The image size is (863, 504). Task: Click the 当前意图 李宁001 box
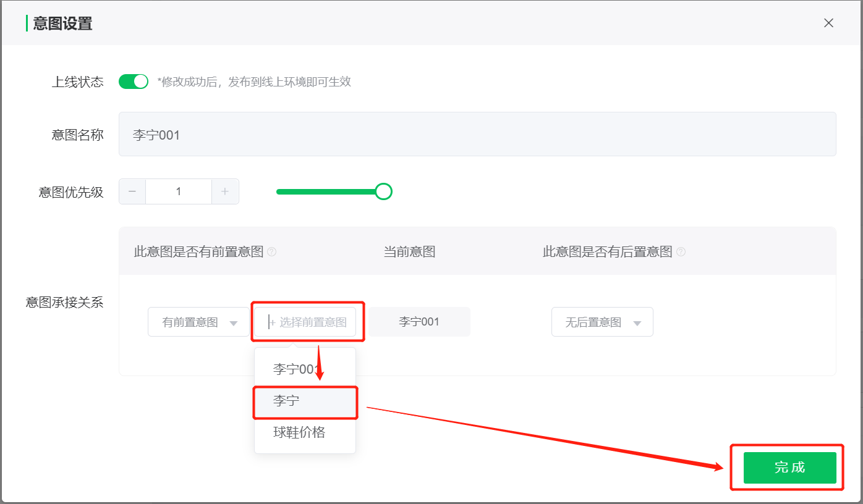click(x=419, y=322)
